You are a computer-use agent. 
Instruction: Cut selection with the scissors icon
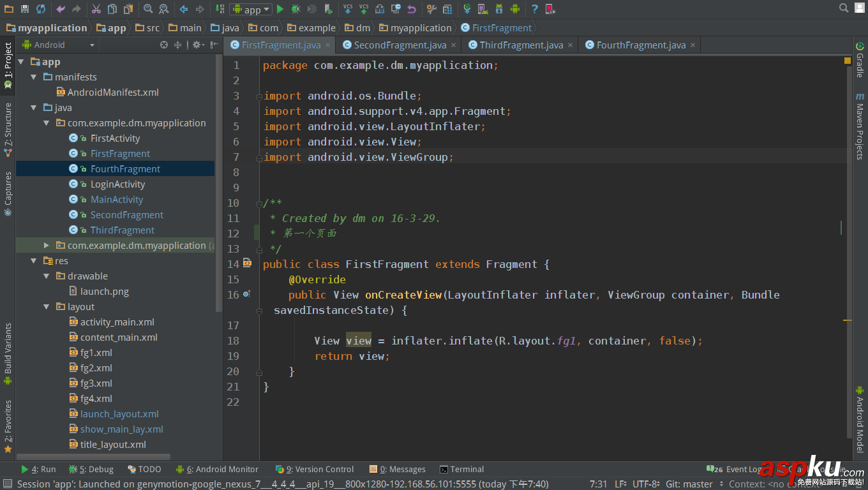pyautogui.click(x=96, y=9)
